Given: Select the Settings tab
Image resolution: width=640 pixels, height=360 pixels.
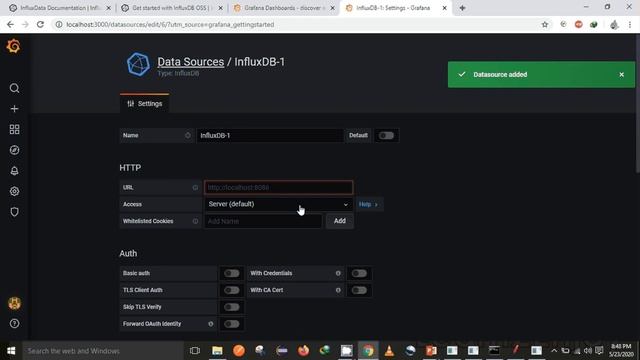Looking at the screenshot, I should click(144, 104).
